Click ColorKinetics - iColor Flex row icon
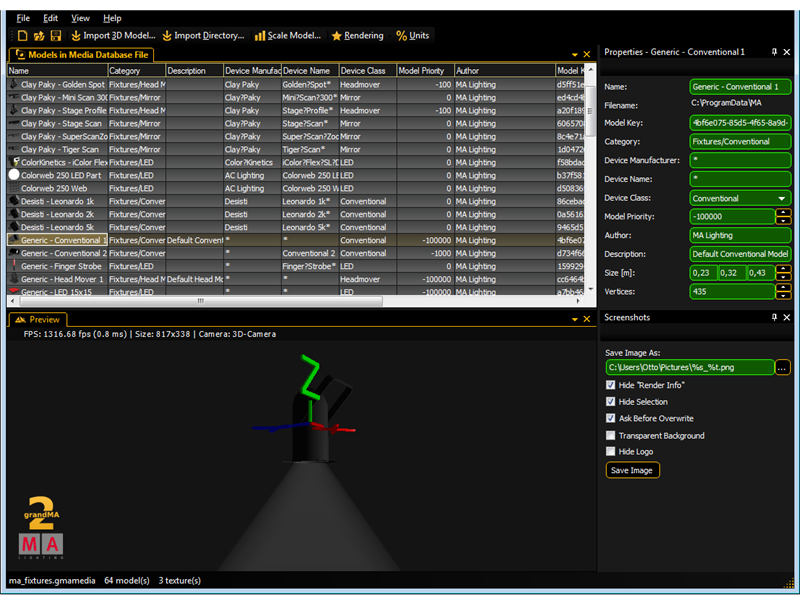 point(14,162)
